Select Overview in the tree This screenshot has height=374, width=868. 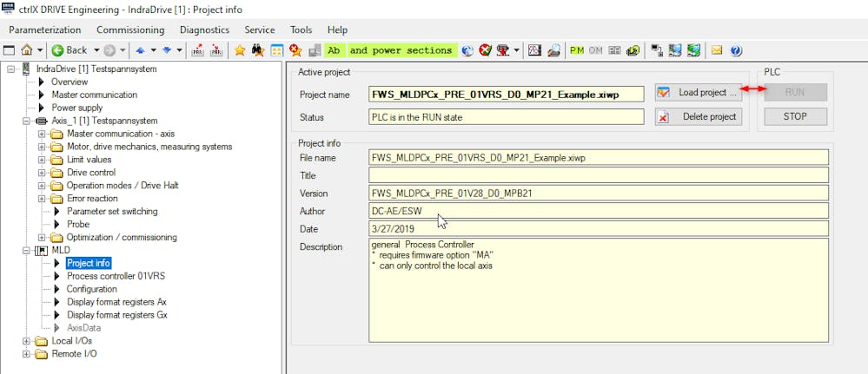[x=70, y=82]
